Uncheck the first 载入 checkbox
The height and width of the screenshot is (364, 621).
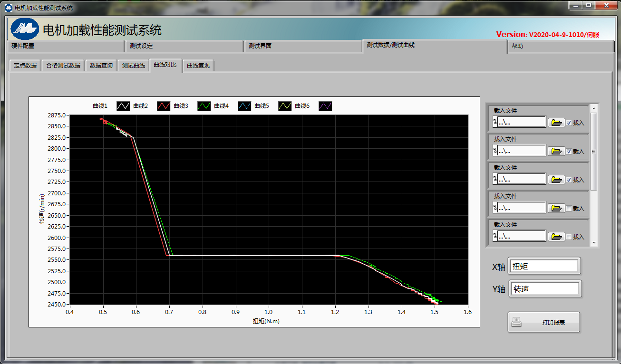569,123
